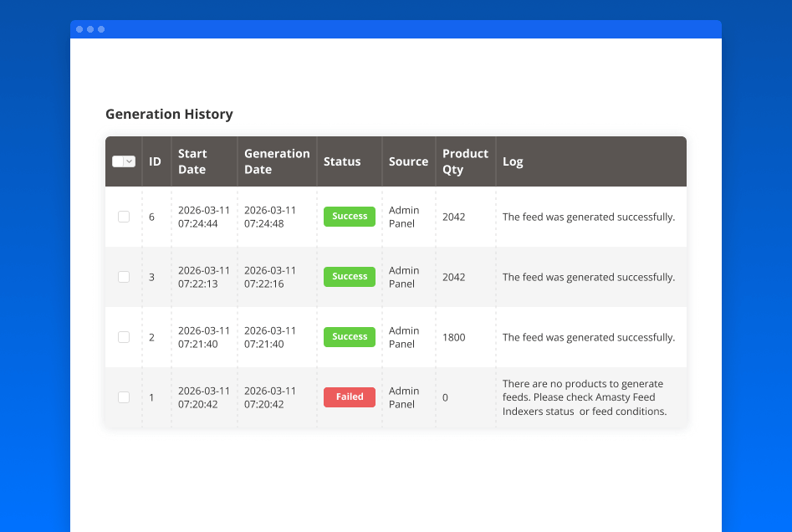Click the Success badge on row 3
The image size is (792, 532).
click(x=349, y=276)
